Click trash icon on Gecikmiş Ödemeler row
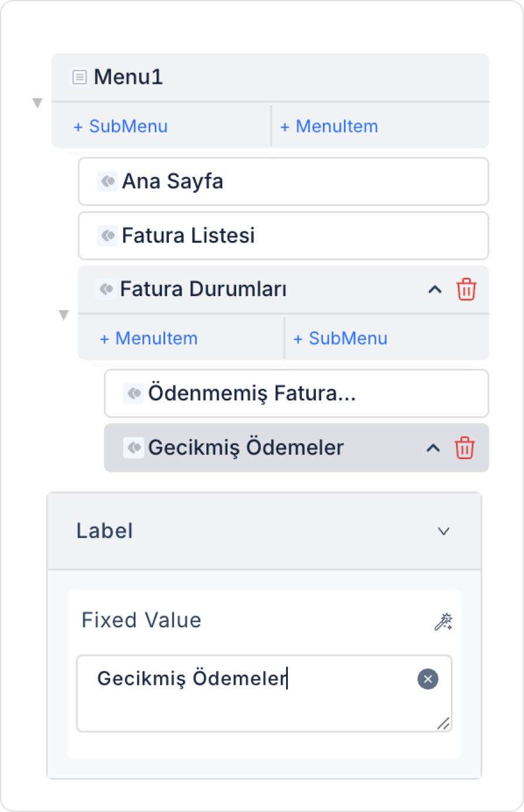The width and height of the screenshot is (524, 812). point(464,448)
